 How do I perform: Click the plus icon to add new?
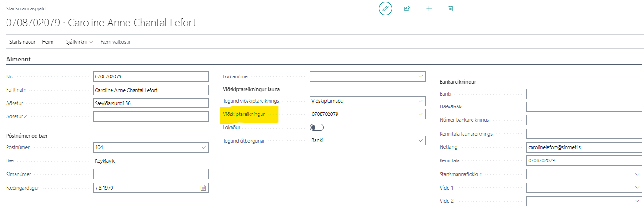[429, 8]
